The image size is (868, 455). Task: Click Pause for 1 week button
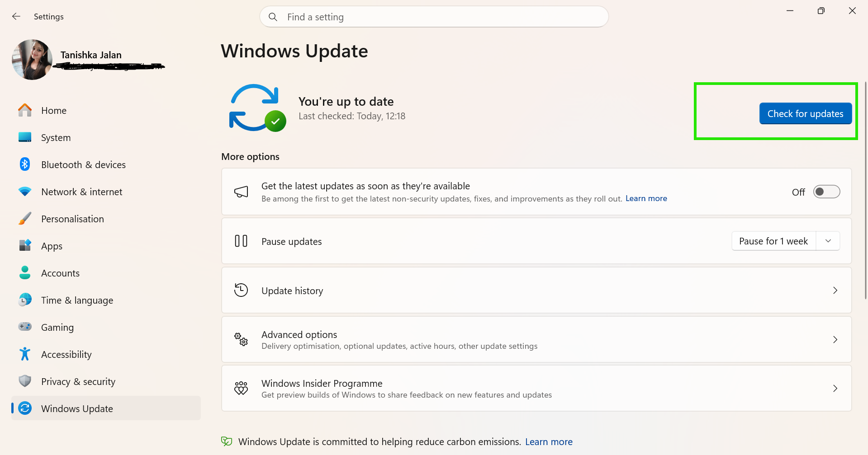point(773,241)
